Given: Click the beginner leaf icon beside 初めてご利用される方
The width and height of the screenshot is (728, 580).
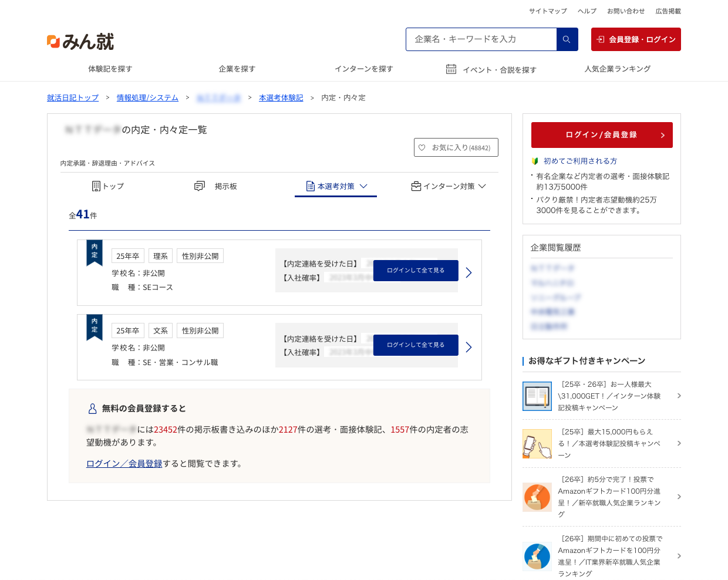Looking at the screenshot, I should pos(535,161).
